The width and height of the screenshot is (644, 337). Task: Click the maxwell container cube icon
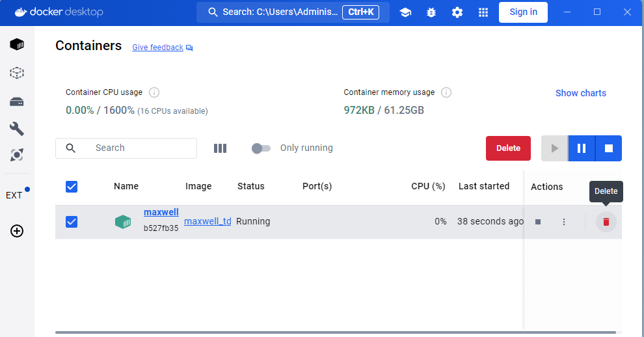(123, 222)
